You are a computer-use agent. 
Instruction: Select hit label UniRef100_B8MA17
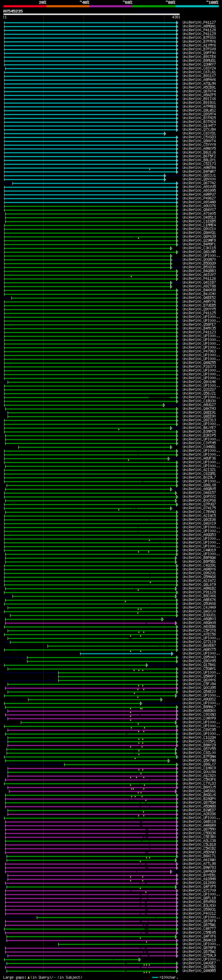(199, 707)
